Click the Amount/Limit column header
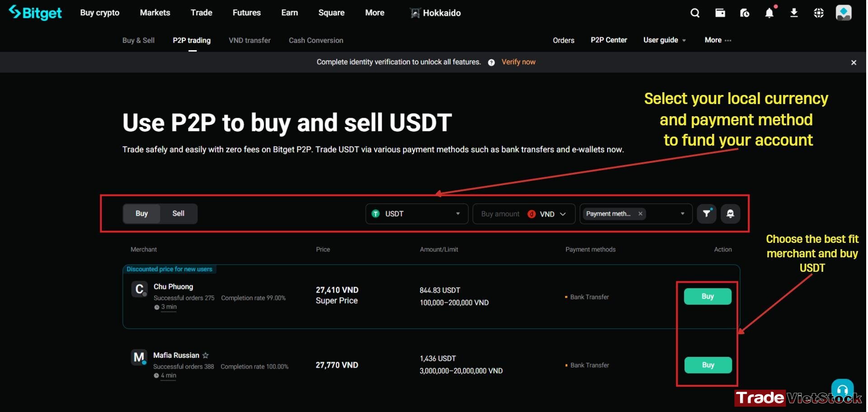The height and width of the screenshot is (412, 868). [x=439, y=250]
